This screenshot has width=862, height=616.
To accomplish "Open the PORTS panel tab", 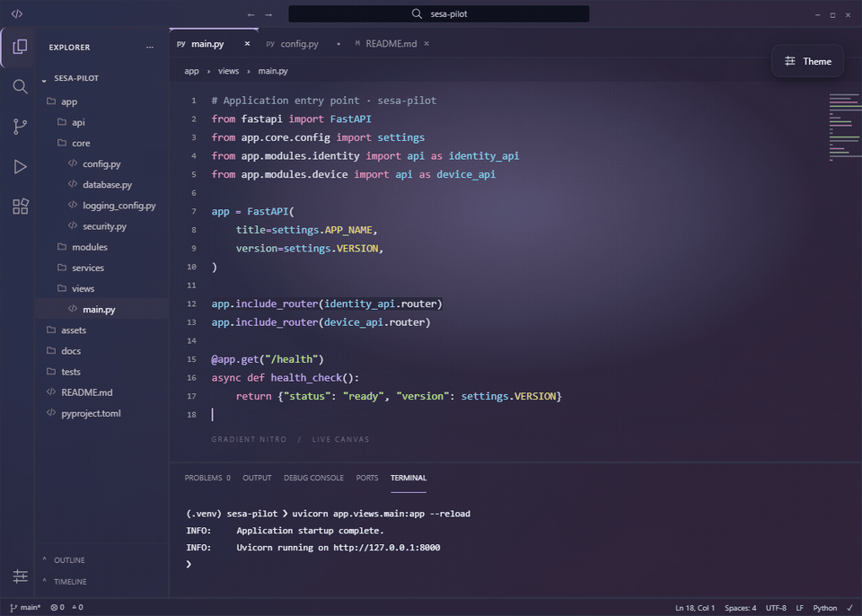I will [x=366, y=478].
